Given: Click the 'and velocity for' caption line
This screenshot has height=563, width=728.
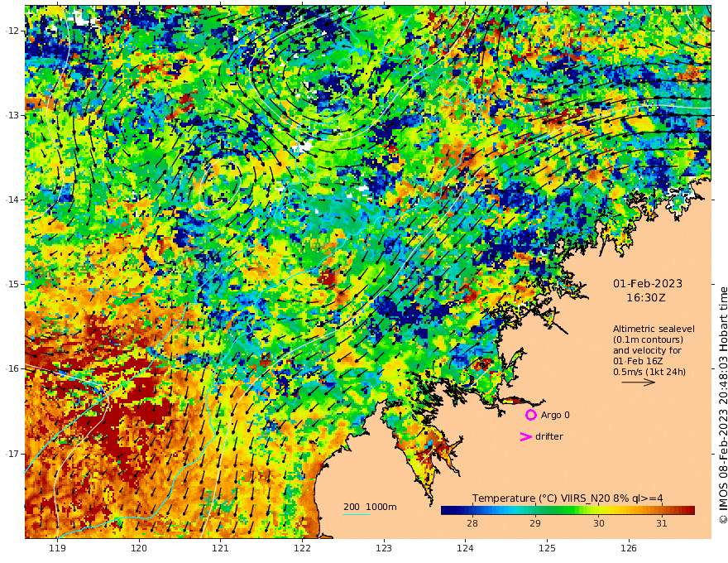Looking at the screenshot, I should click(647, 350).
